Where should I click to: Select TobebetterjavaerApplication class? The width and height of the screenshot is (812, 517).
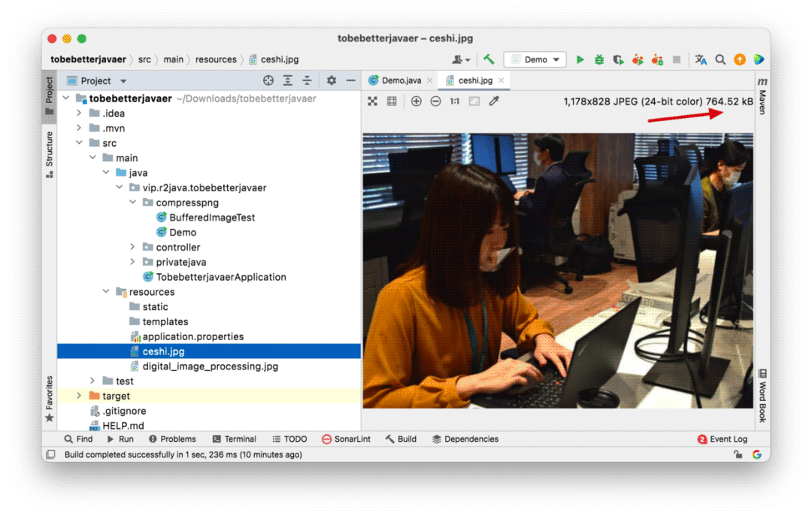coord(220,277)
